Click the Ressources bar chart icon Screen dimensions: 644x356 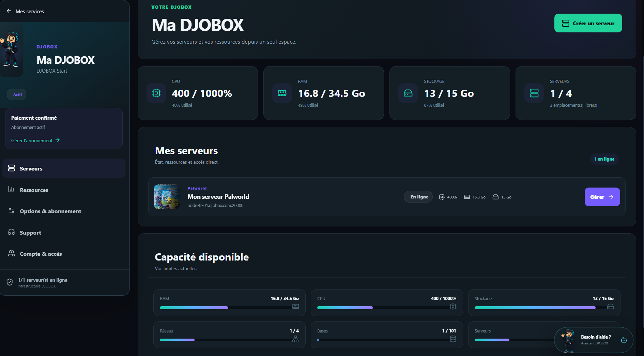pyautogui.click(x=12, y=189)
